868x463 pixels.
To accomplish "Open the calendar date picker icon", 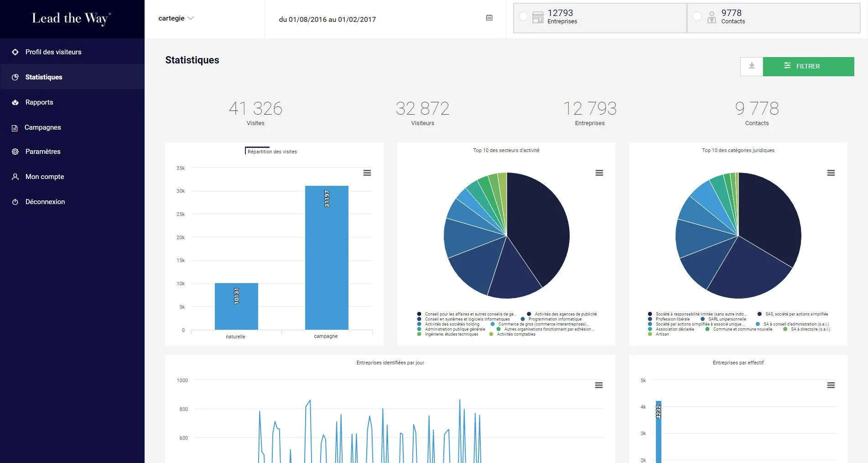I will coord(489,18).
